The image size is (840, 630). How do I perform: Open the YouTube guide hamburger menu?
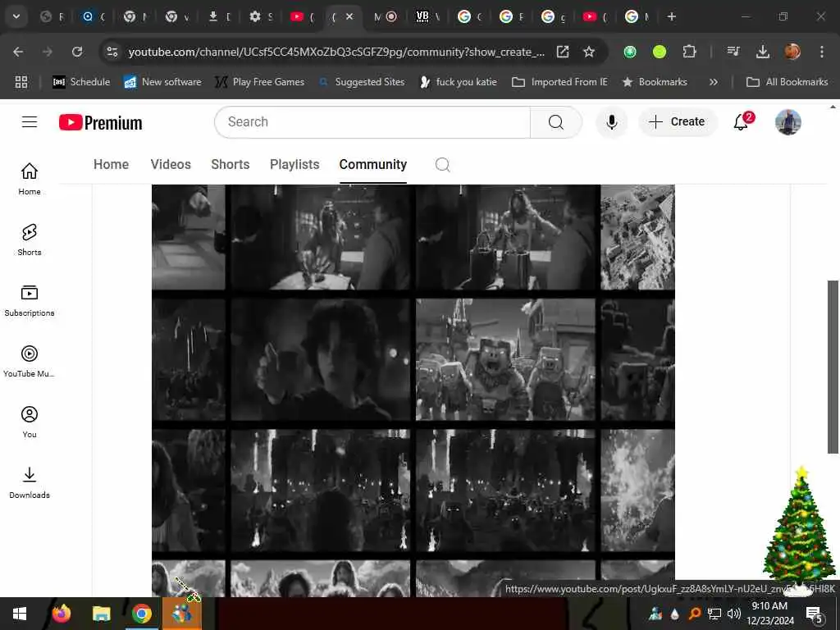click(x=30, y=122)
